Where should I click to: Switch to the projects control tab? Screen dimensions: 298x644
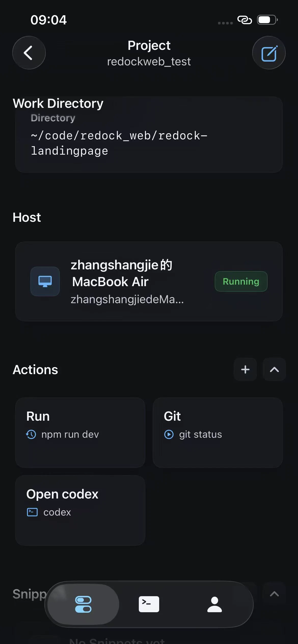pos(83,604)
